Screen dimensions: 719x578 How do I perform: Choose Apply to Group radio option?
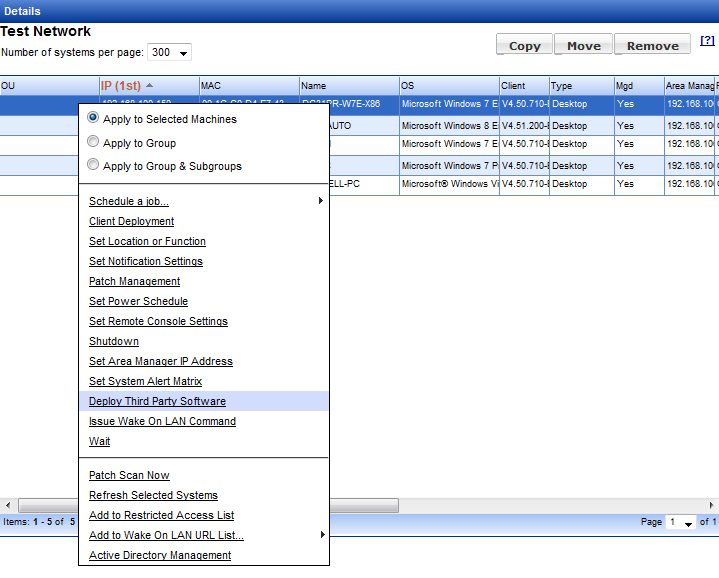(94, 142)
